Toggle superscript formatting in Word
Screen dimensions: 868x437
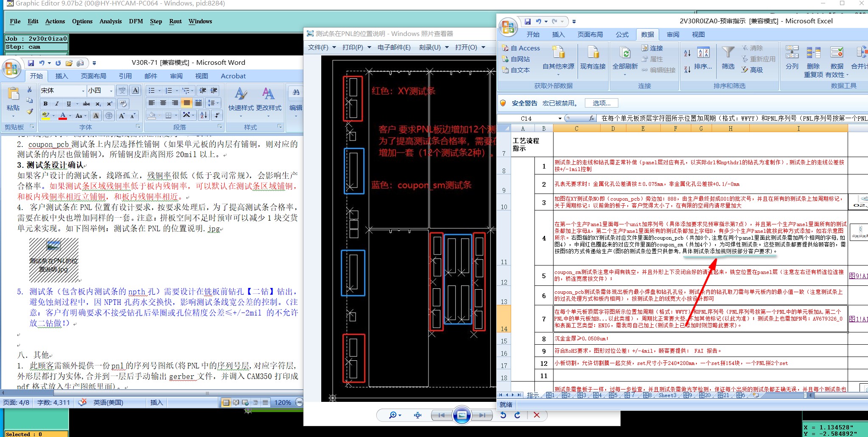point(109,104)
